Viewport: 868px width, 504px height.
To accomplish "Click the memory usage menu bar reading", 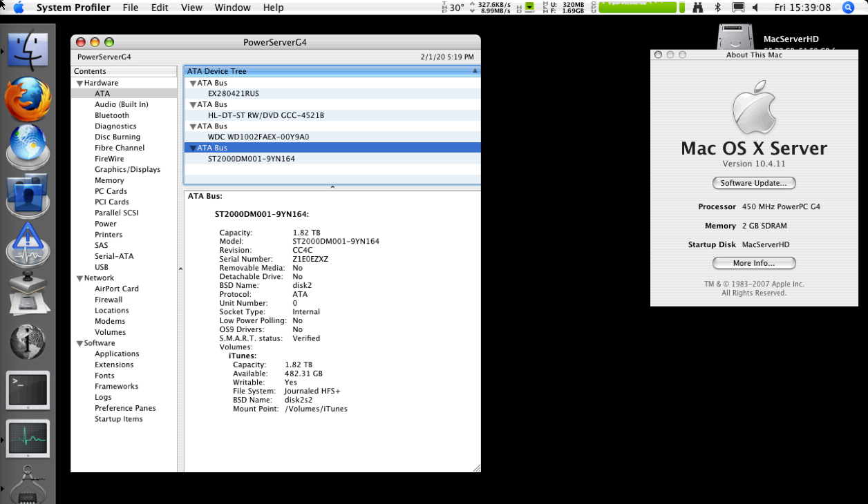I will click(x=564, y=8).
